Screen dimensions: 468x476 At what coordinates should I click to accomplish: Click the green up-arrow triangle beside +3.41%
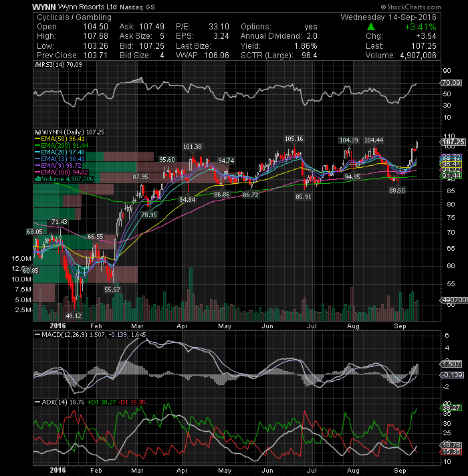pyautogui.click(x=371, y=27)
